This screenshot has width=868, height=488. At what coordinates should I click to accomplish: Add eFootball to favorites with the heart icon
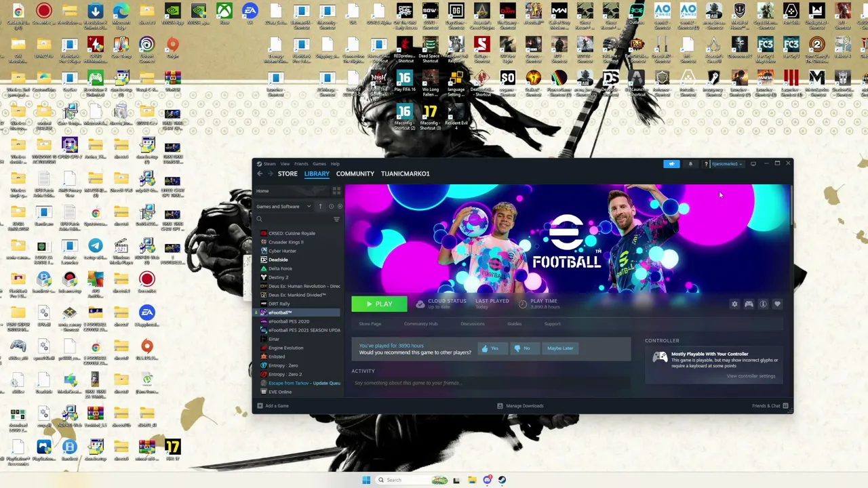[777, 304]
